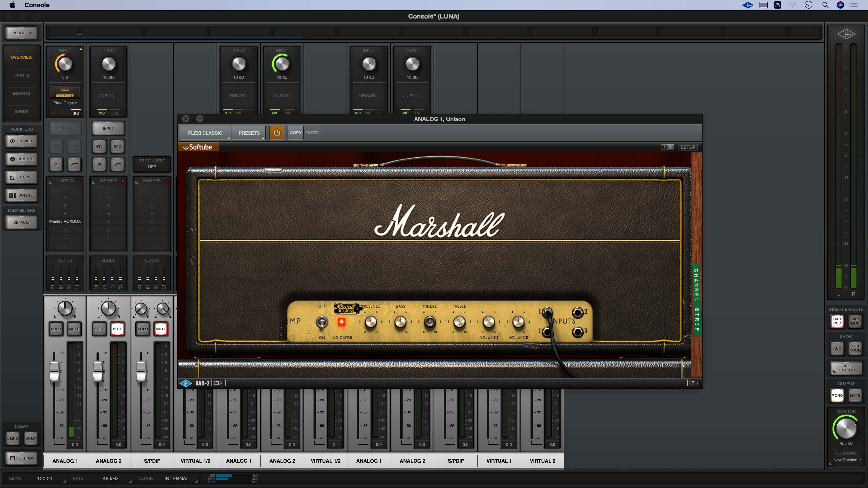Viewport: 868px width, 488px height.
Task: Click the Monitor level knob
Action: click(x=846, y=428)
